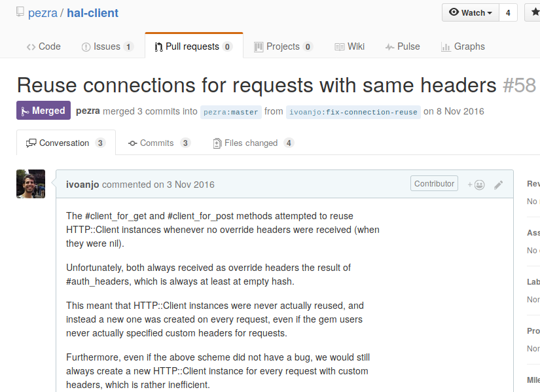The image size is (540, 392).
Task: Open the pezra:master branch link
Action: 231,113
